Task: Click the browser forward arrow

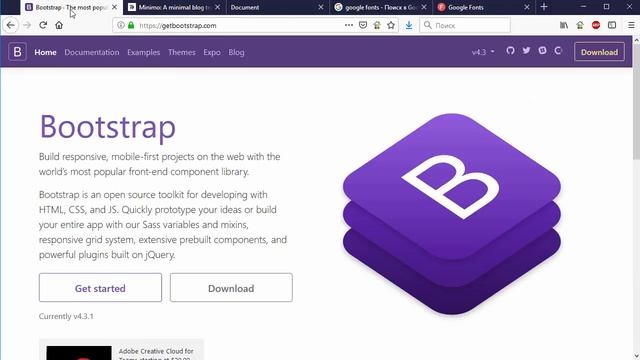Action: tap(27, 25)
